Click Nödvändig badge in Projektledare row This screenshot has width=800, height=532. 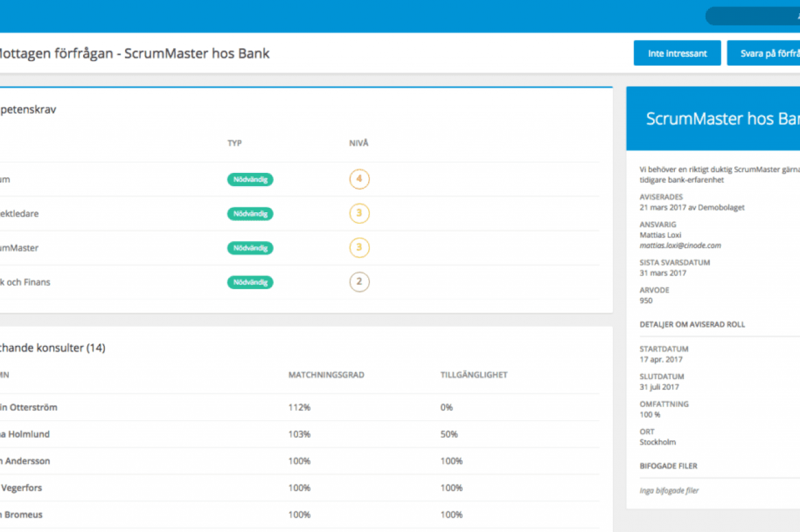250,214
